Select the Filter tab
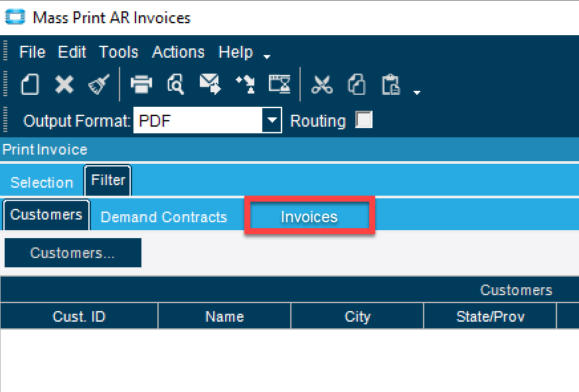Viewport: 579px width, 392px height. tap(108, 180)
